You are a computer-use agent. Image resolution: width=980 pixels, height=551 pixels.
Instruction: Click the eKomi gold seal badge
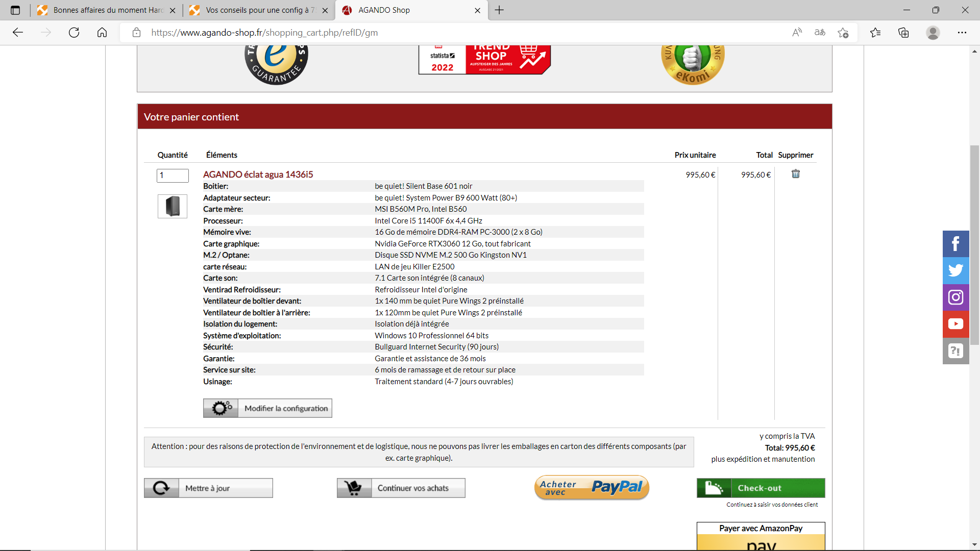[x=693, y=64]
